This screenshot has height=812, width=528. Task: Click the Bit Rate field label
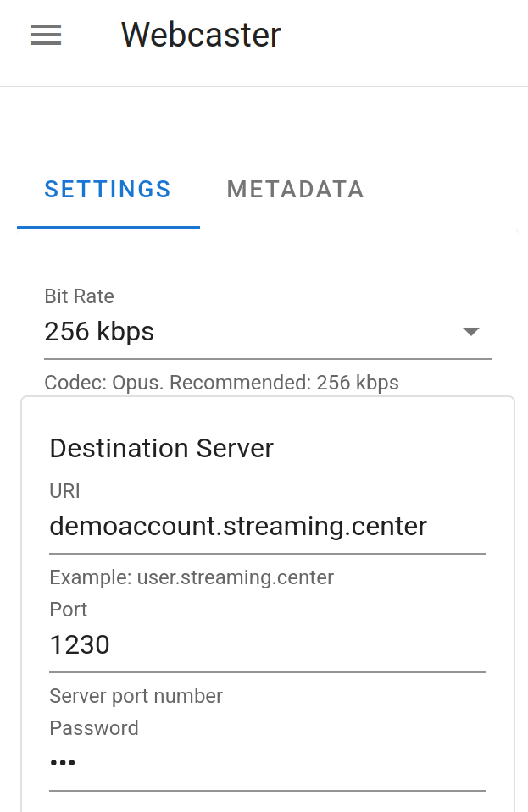(x=79, y=296)
